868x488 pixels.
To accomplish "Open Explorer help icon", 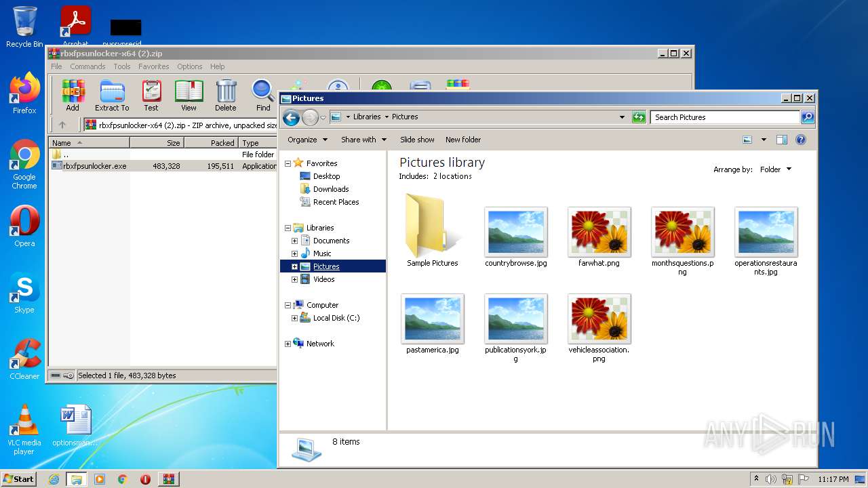I will 800,140.
